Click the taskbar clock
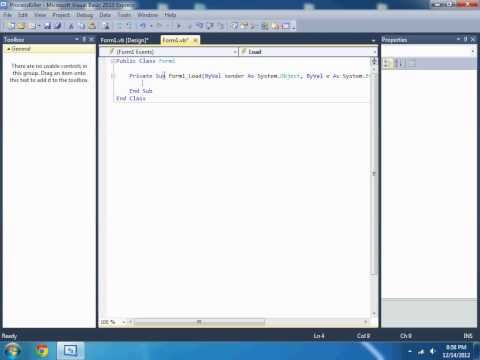 pyautogui.click(x=456, y=351)
